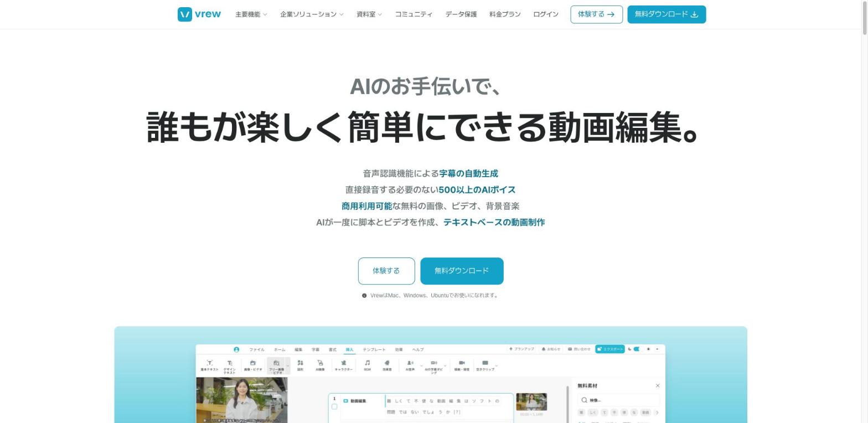Choose the 画像・ビデオ insert icon
Screen dimensions: 868x423
click(x=253, y=363)
